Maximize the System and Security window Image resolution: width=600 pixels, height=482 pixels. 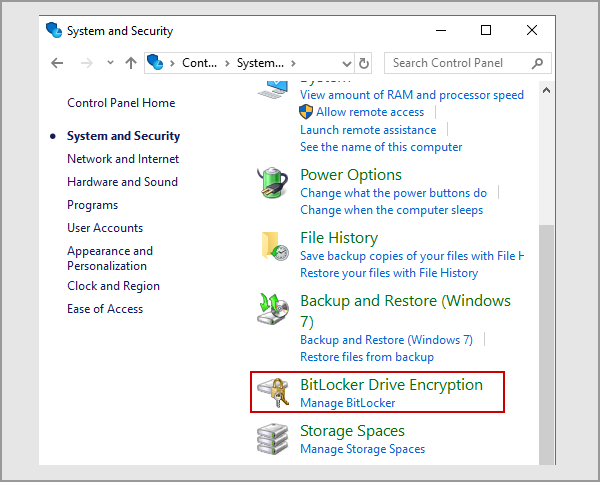point(486,30)
